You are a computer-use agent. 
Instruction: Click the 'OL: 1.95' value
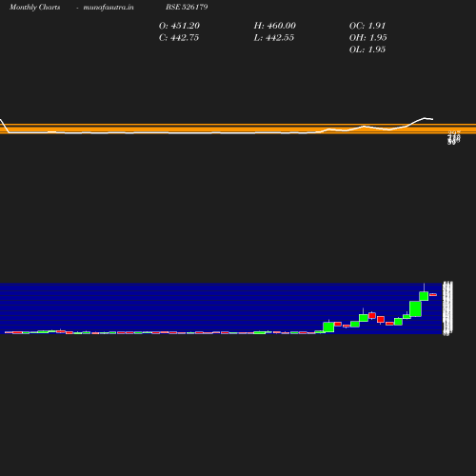pos(367,50)
